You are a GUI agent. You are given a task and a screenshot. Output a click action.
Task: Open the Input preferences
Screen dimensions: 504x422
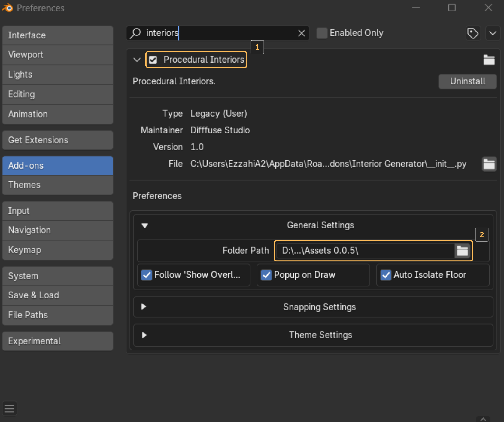(58, 211)
